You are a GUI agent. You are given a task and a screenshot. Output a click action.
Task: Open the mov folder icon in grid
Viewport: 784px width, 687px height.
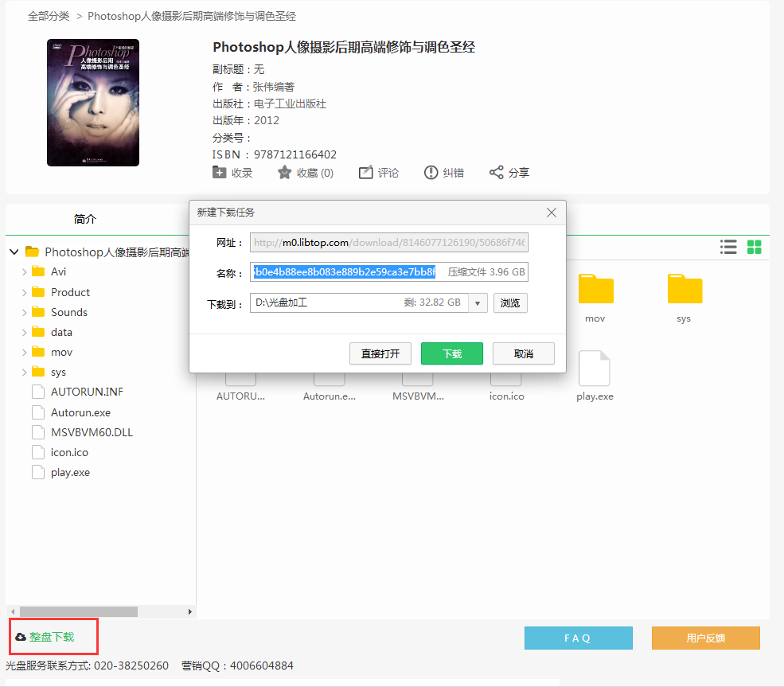pos(595,289)
